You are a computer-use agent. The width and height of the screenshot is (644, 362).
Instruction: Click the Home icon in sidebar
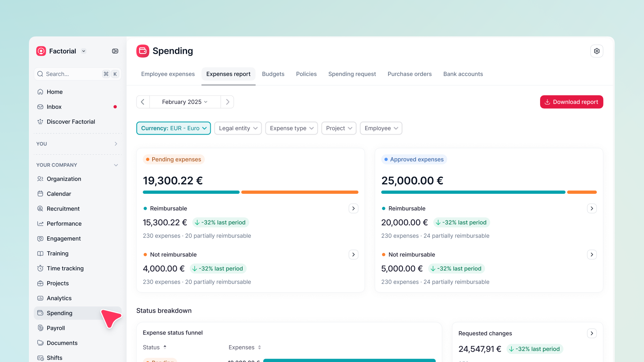tap(40, 92)
